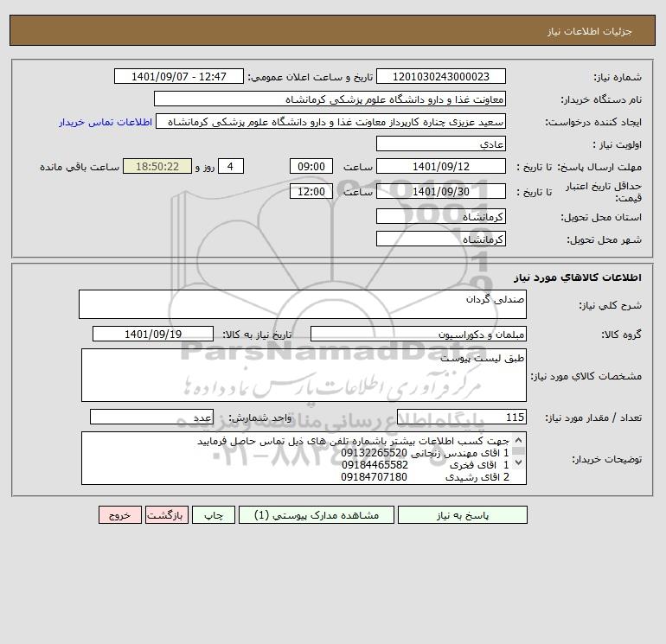Click phone number 09132265520 in buyer notes

pos(374,453)
